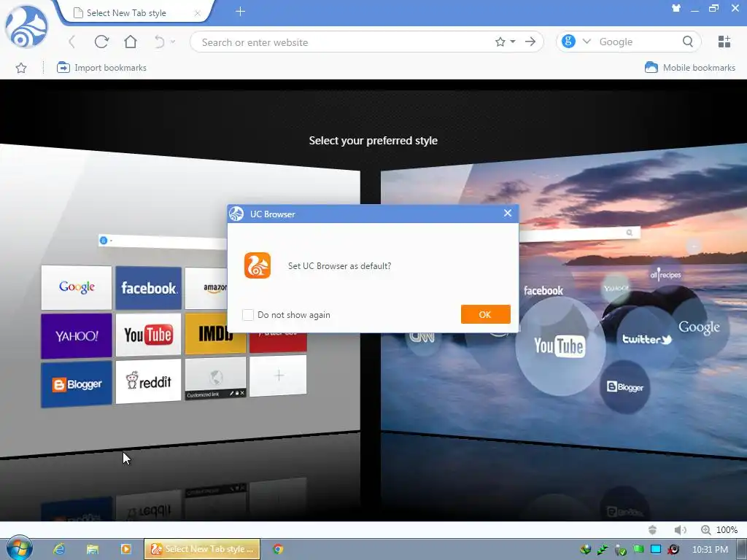Toggle the mute speaker icon in status bar
The width and height of the screenshot is (747, 560).
tap(680, 530)
